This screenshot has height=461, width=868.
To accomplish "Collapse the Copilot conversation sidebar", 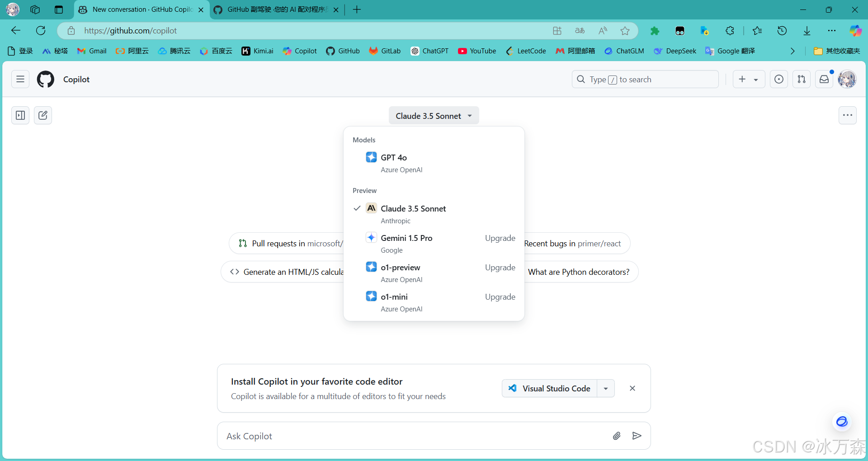I will [20, 115].
